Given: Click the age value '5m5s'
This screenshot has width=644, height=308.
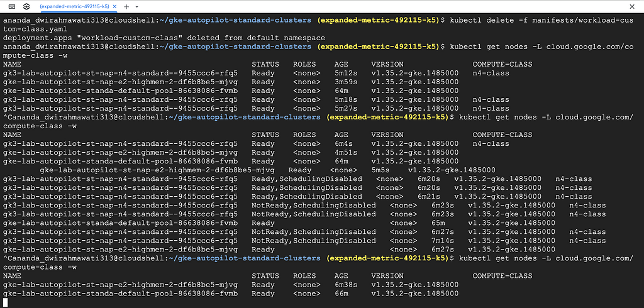Looking at the screenshot, I should coord(380,170).
